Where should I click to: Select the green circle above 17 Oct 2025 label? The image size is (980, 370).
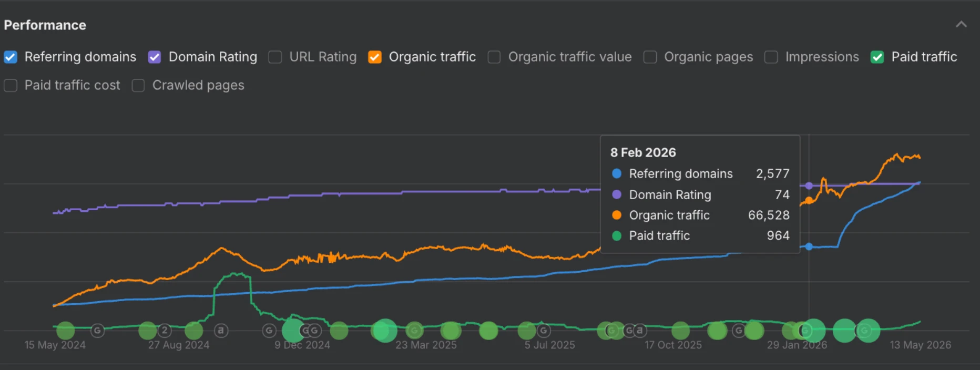point(681,331)
